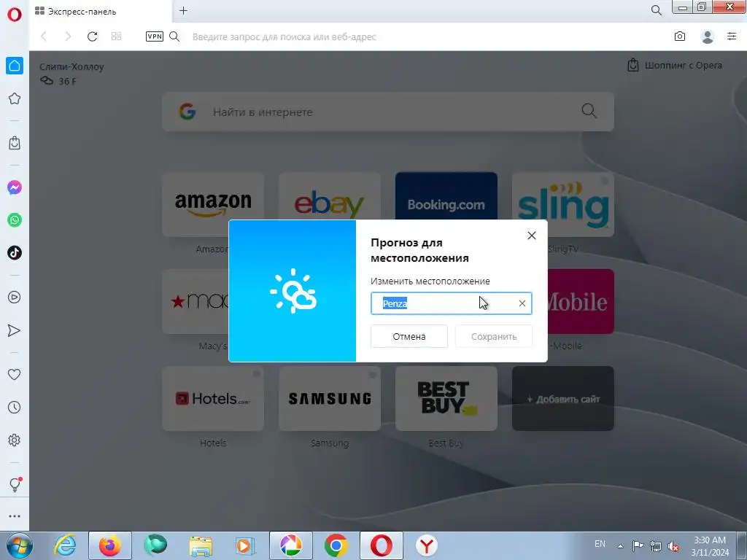The width and height of the screenshot is (747, 560).
Task: Open History clock icon in sidebar
Action: click(x=15, y=407)
